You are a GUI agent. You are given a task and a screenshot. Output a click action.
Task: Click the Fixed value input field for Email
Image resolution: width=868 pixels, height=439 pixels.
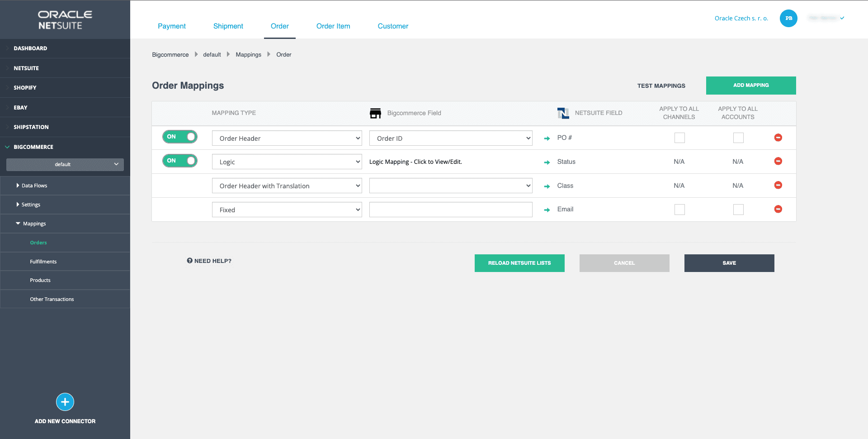coord(451,210)
